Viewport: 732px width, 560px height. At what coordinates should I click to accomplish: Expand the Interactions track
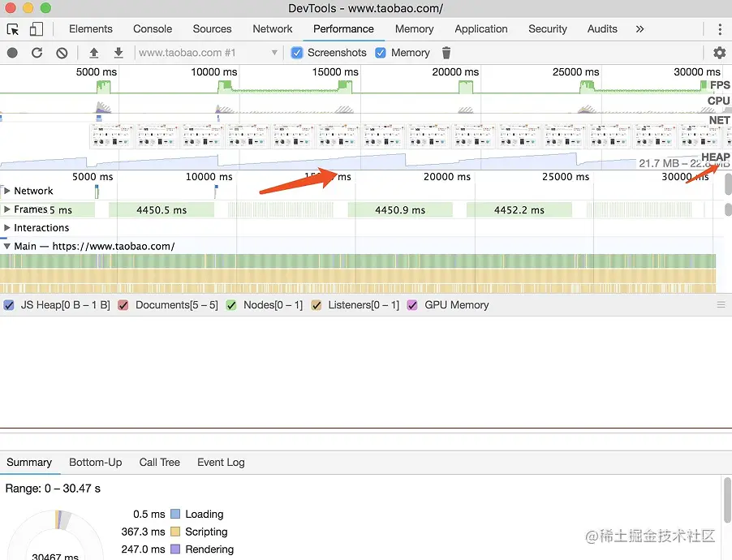(7, 227)
